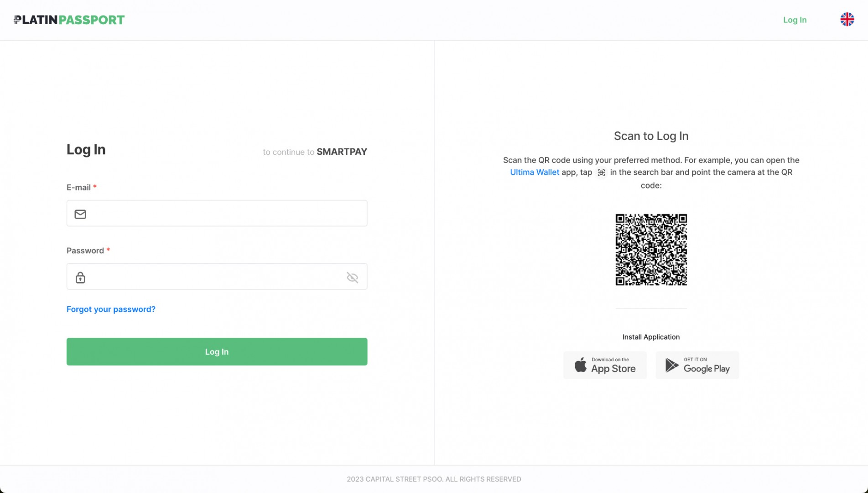Click the QR code image
868x493 pixels.
[651, 250]
